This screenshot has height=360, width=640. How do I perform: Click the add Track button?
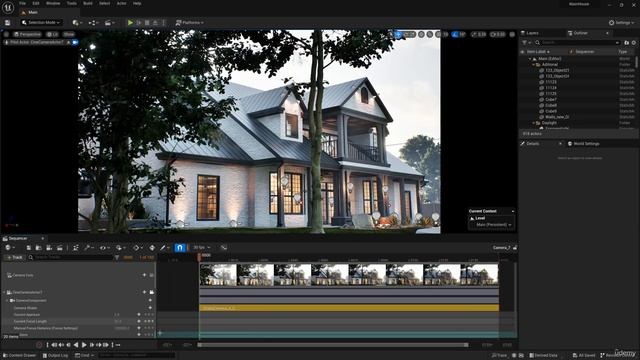(15, 258)
